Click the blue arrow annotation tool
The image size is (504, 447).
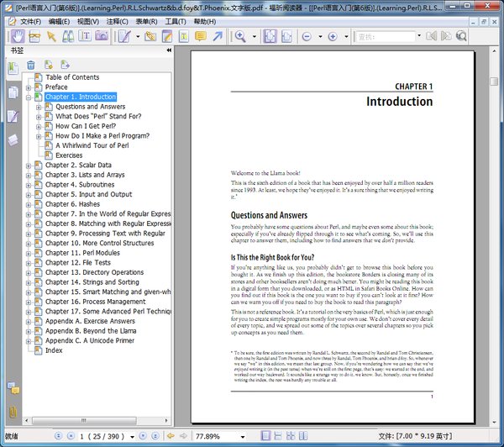pos(218,36)
